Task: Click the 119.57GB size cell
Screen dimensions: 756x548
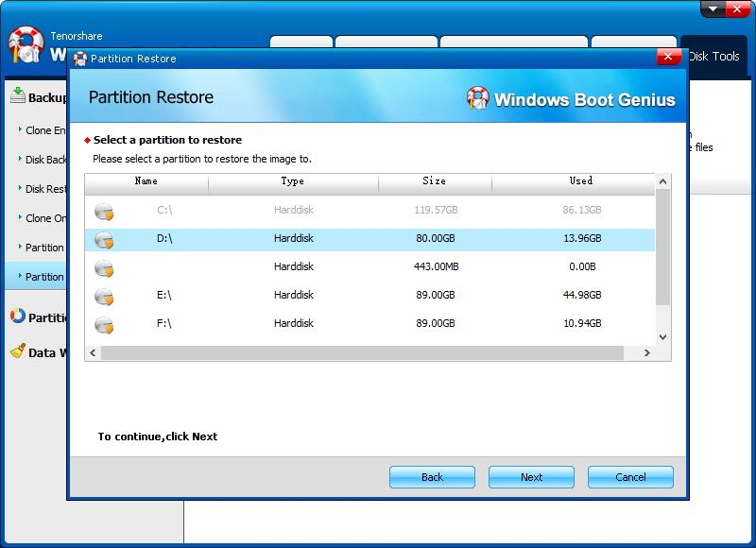Action: click(436, 210)
